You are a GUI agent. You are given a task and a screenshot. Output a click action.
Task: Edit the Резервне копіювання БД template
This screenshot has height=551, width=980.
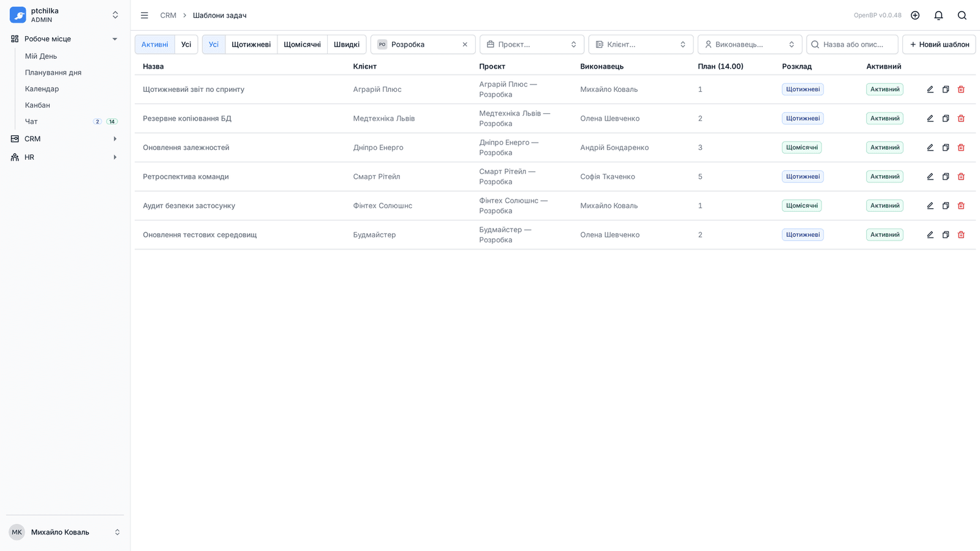click(930, 118)
